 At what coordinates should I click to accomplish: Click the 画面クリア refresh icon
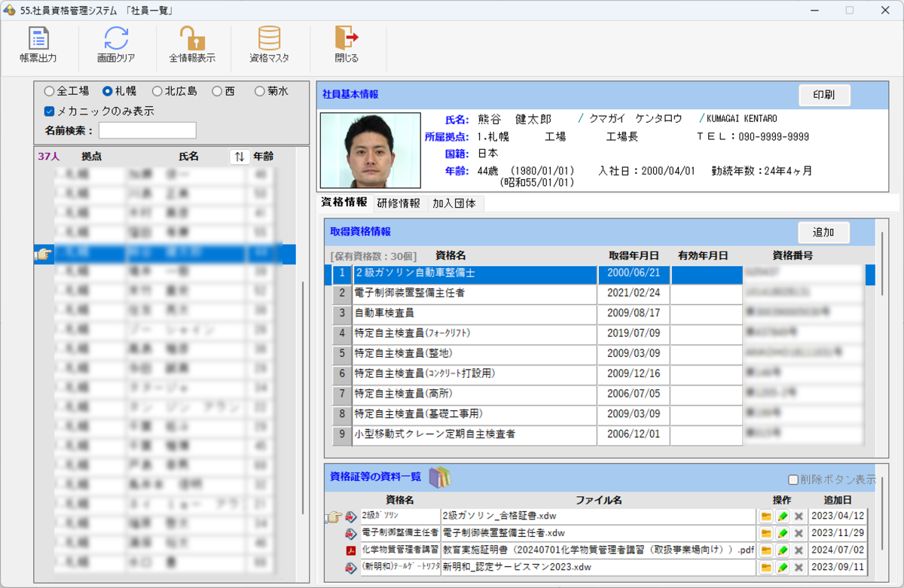tap(116, 39)
